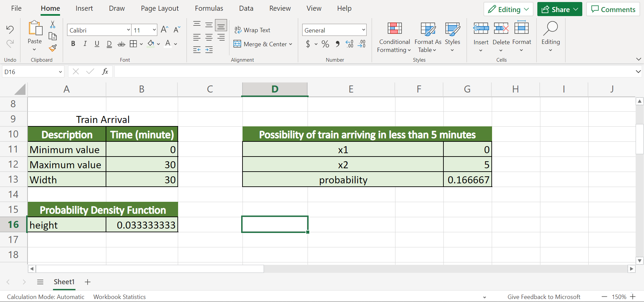Expand the General number format dropdown

click(363, 30)
